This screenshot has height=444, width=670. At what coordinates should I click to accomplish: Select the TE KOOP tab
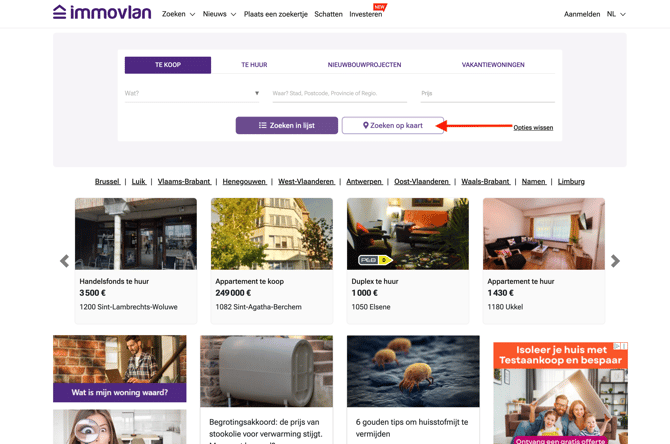point(168,65)
